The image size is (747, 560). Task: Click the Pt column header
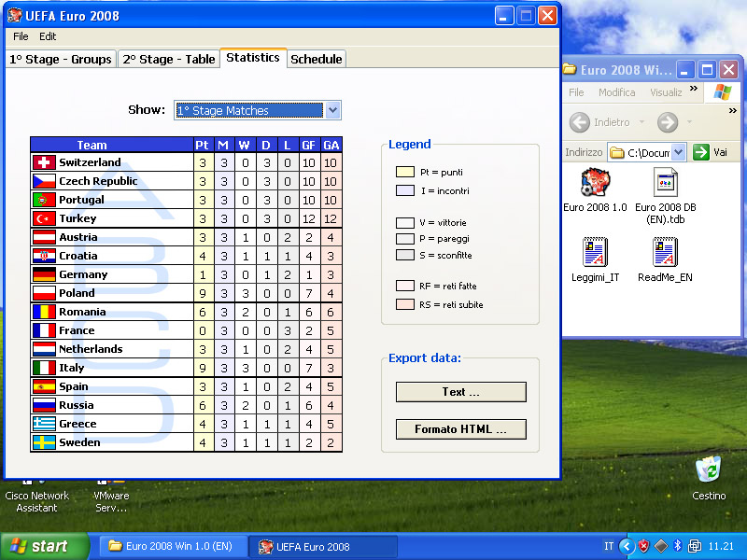[x=202, y=145]
